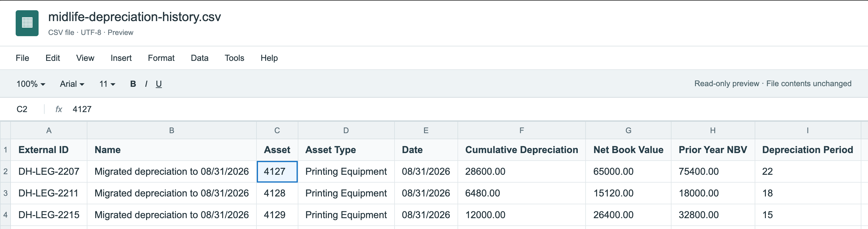Select depreciation period cell 22
The height and width of the screenshot is (229, 868).
pyautogui.click(x=807, y=171)
